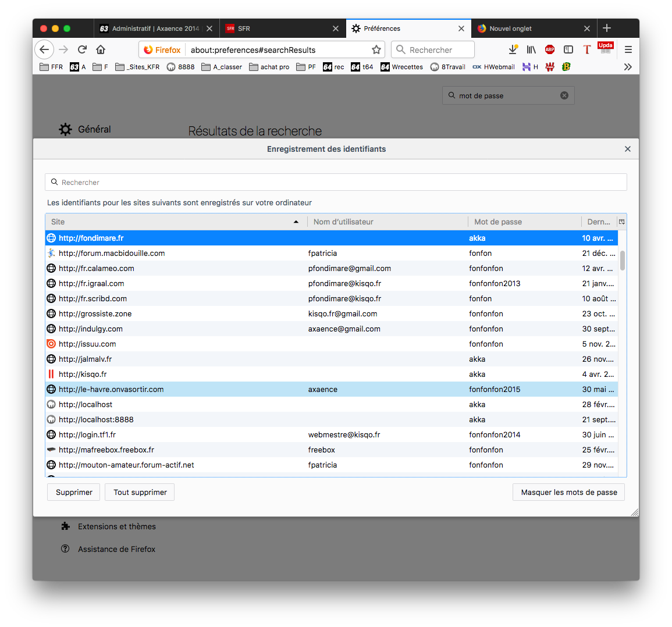672x627 pixels.
Task: Open the FFR bookmarks folder
Action: point(51,67)
